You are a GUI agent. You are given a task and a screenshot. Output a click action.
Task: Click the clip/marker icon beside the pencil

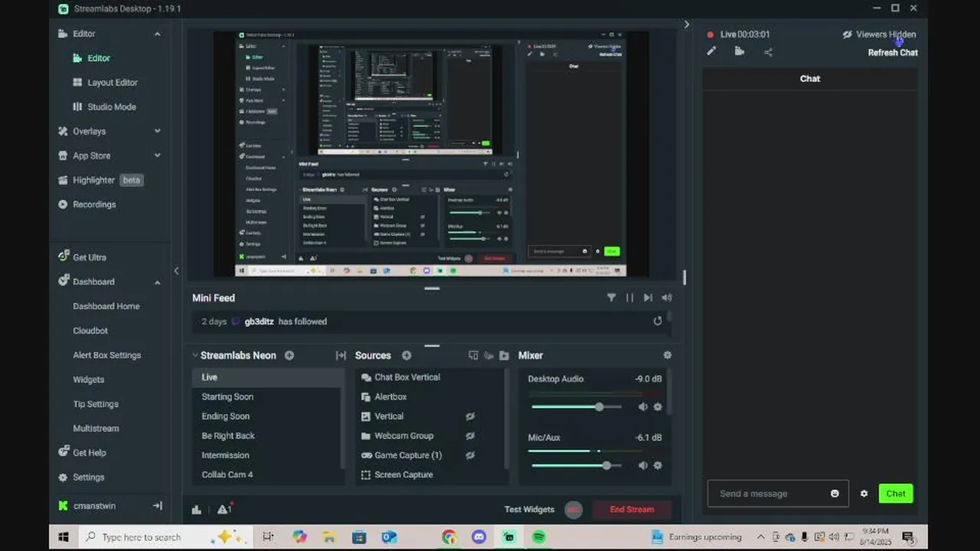coord(740,51)
